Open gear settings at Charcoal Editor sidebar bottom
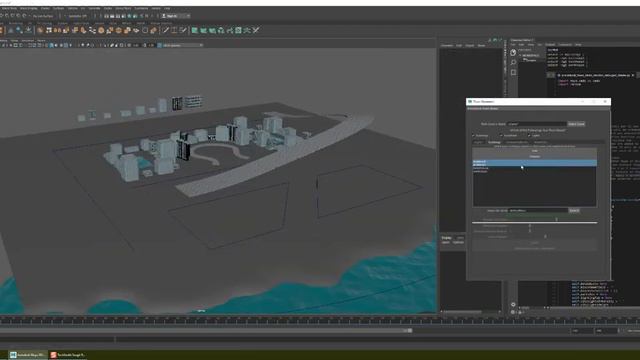Image resolution: width=640 pixels, height=360 pixels. click(513, 304)
